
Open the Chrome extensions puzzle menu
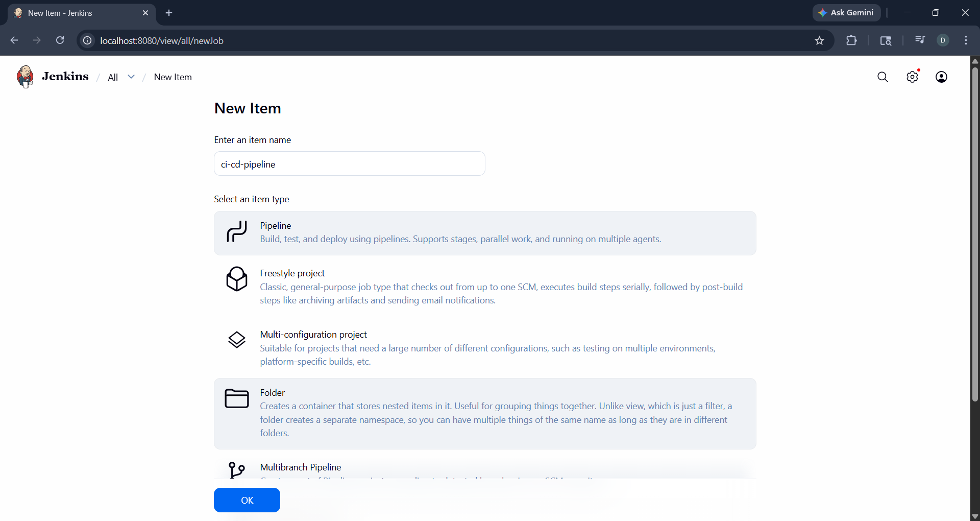click(851, 40)
